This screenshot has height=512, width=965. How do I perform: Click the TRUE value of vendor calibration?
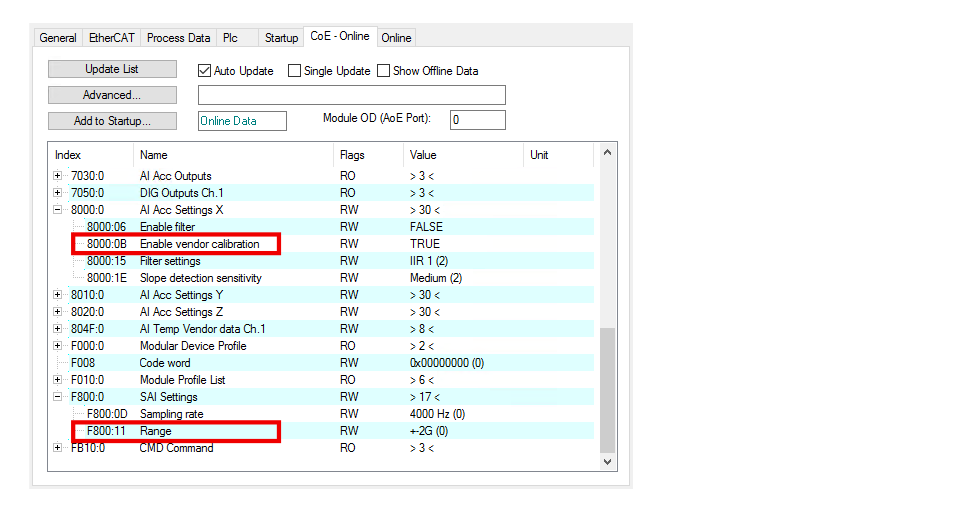pyautogui.click(x=425, y=244)
